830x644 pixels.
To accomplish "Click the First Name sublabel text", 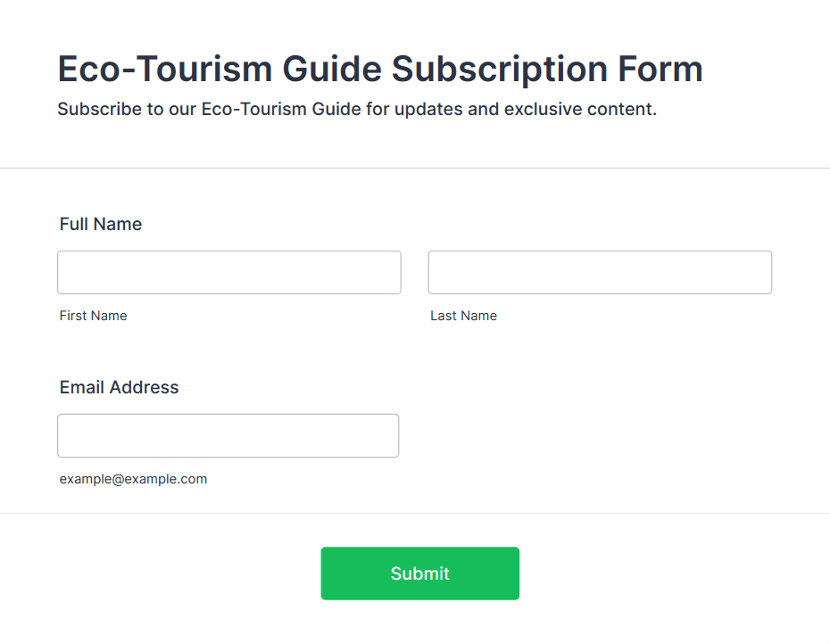I will 93,316.
